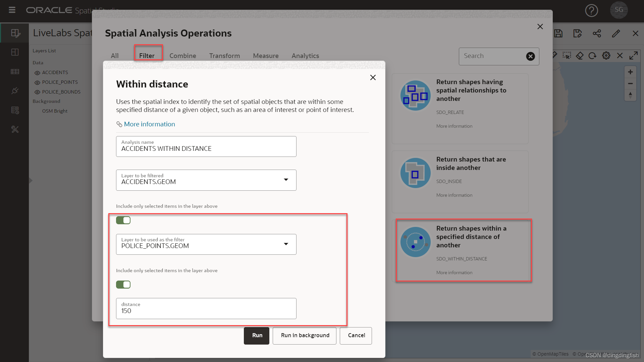Screen dimensions: 644x362
Task: Click the map zoom in button
Action: point(630,72)
